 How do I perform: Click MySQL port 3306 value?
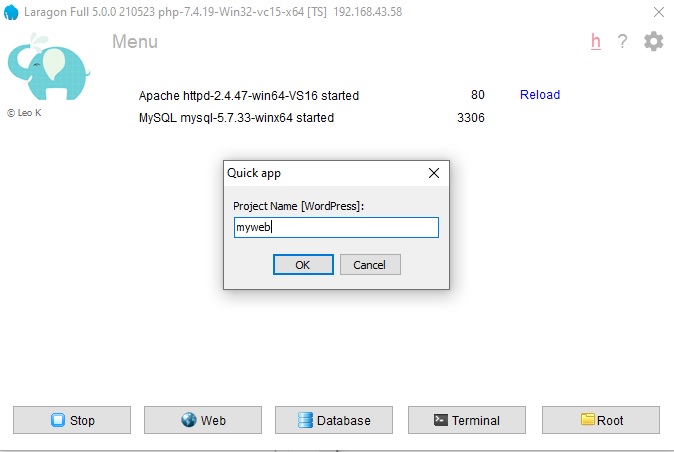(x=471, y=117)
